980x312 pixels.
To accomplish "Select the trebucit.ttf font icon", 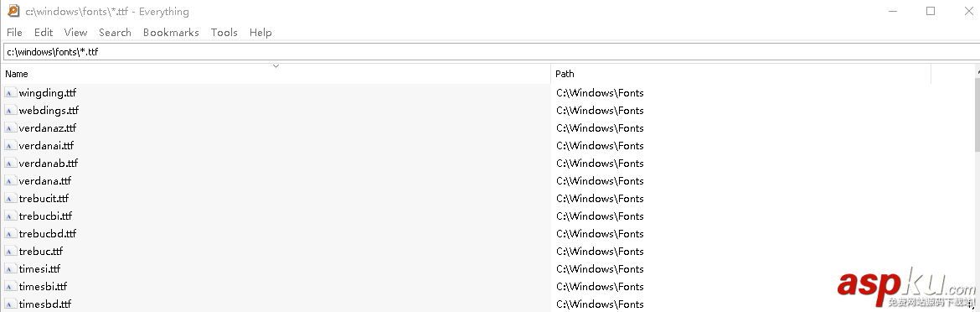I will pos(10,199).
